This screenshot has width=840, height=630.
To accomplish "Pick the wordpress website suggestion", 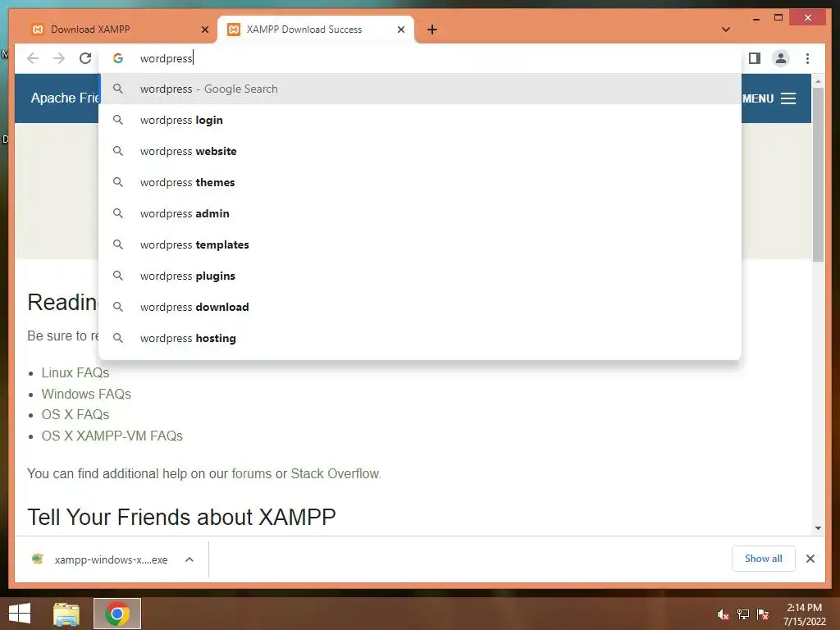I will tap(420, 151).
